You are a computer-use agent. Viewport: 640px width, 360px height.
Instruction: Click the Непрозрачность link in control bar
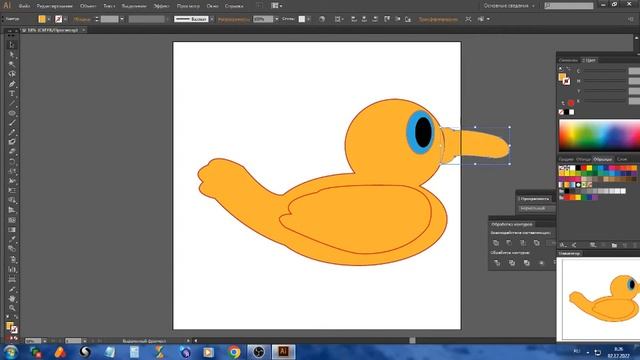(233, 19)
